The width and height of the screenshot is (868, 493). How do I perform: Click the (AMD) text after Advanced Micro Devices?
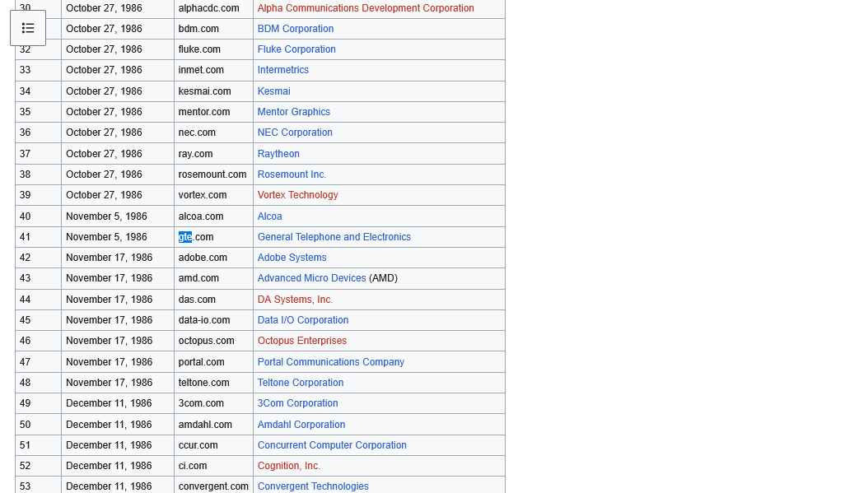point(383,278)
